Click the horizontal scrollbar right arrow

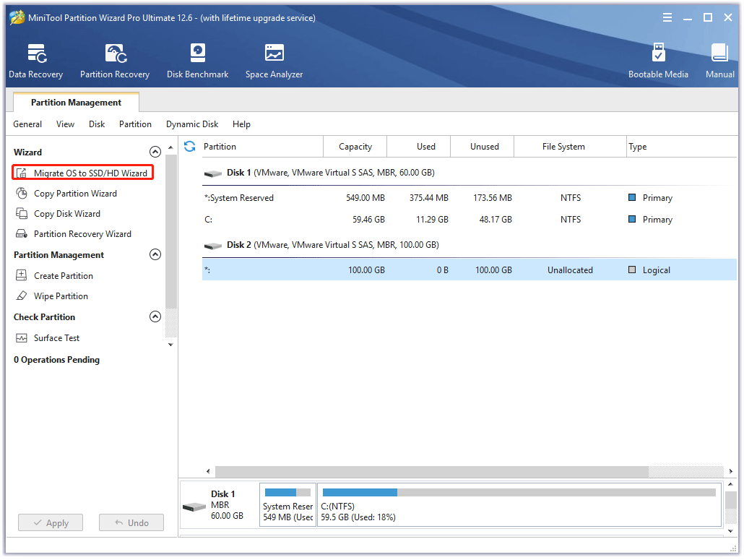(x=731, y=471)
